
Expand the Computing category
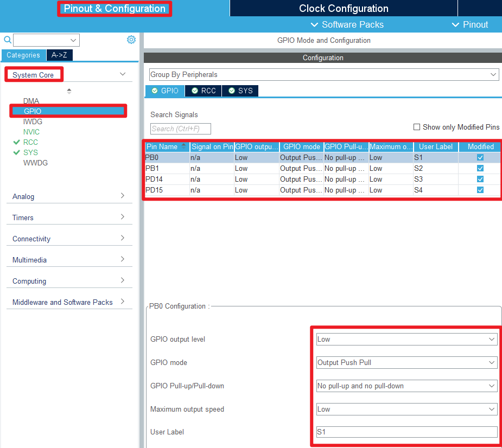point(123,280)
